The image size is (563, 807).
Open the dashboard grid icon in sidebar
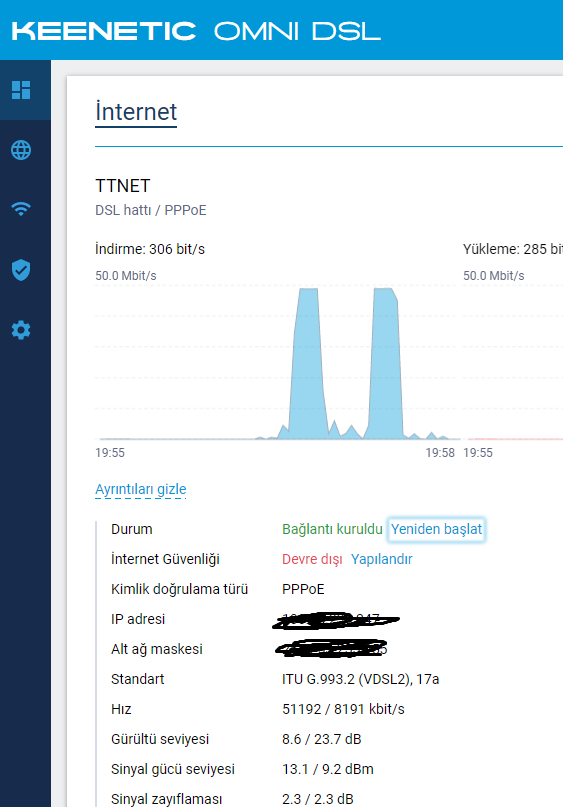[21, 90]
